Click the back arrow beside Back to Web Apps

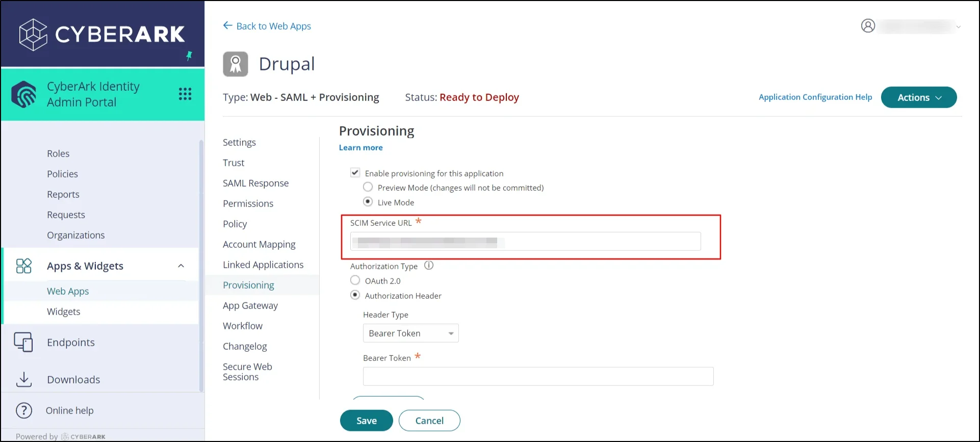(x=227, y=25)
